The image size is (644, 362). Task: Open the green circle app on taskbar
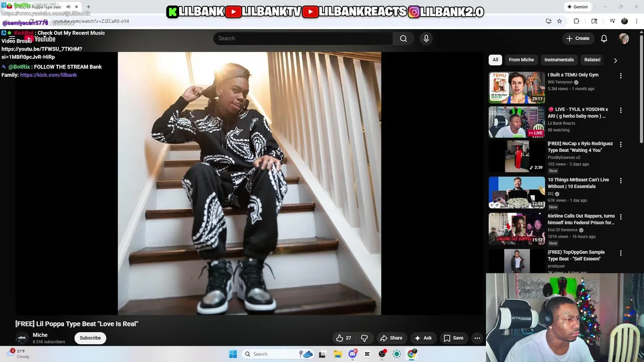[x=397, y=354]
